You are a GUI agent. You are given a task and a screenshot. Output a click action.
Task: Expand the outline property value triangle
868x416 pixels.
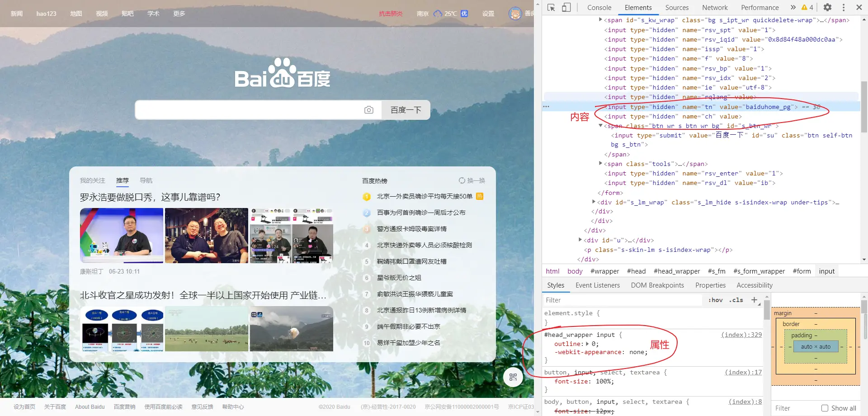587,344
